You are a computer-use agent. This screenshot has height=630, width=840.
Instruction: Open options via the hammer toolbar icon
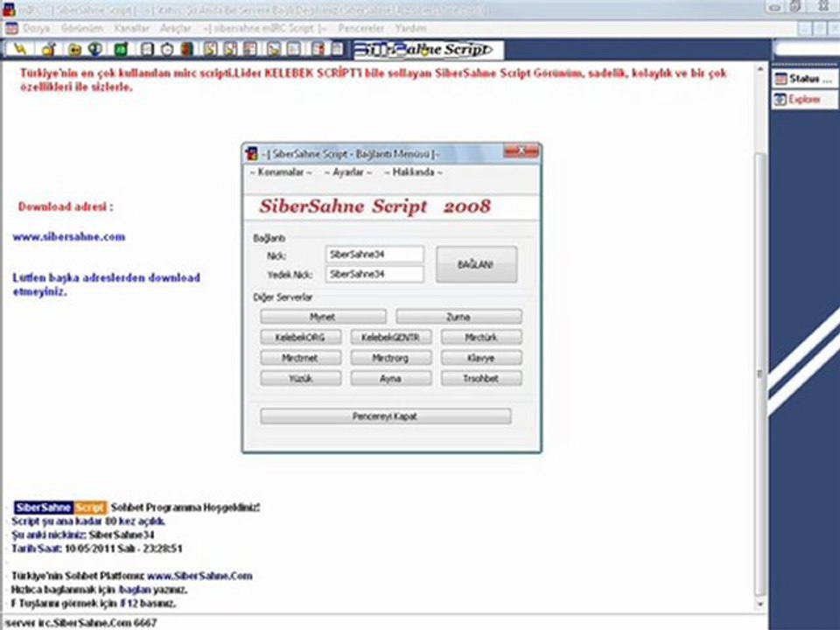(49, 49)
